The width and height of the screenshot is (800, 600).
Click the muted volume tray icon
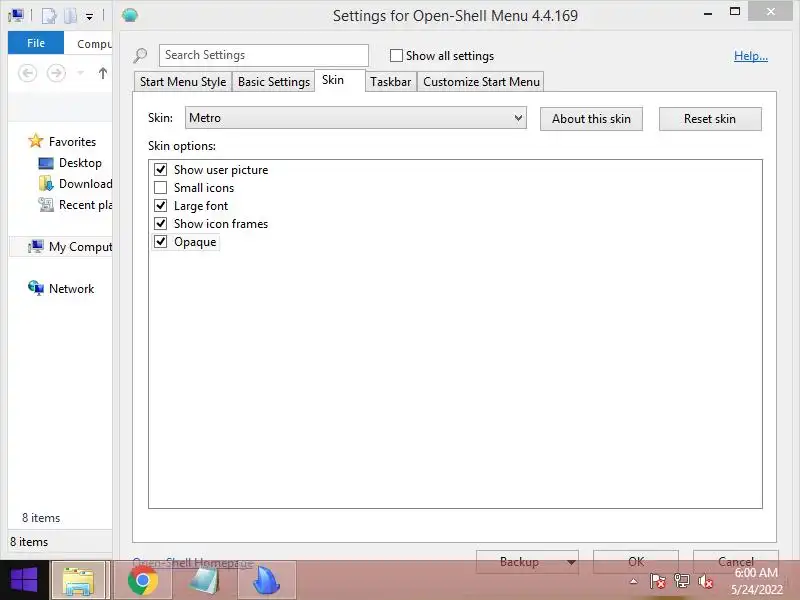point(705,581)
